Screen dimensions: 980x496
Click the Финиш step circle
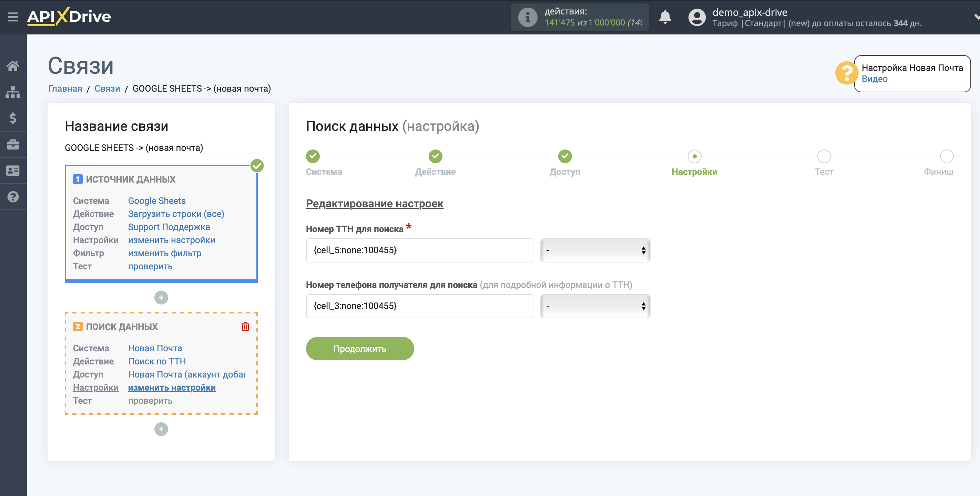coord(947,156)
